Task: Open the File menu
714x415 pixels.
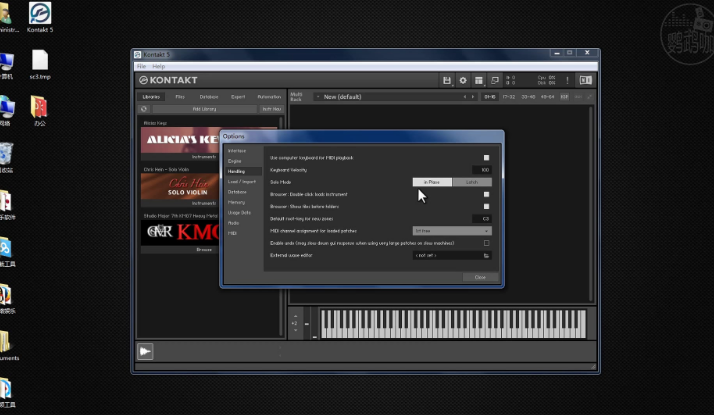Action: tap(142, 67)
